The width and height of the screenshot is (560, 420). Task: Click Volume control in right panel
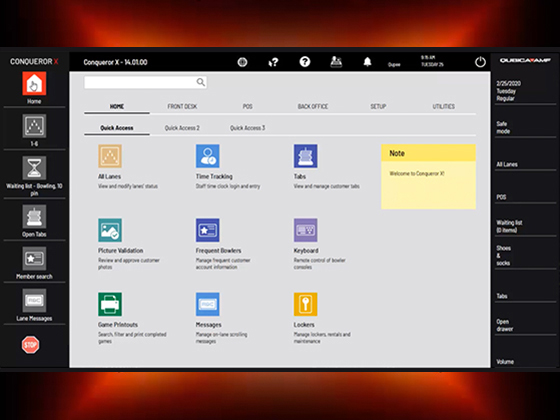[x=505, y=362]
